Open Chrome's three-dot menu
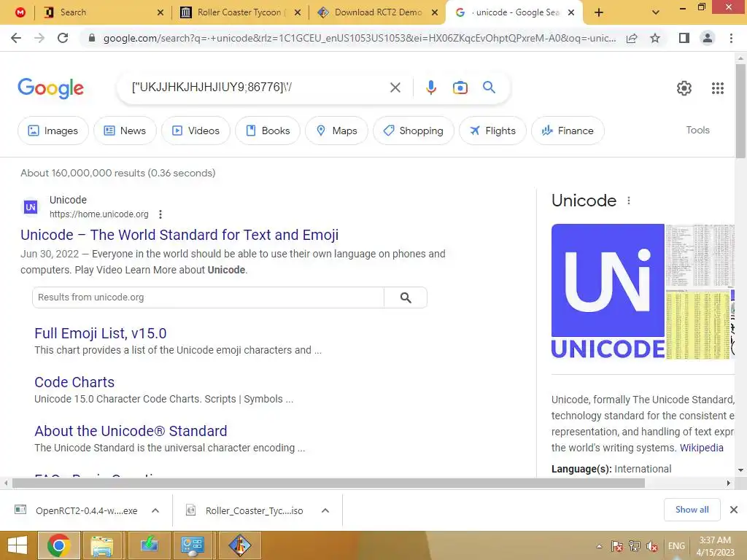Screen dimensions: 747x560 tap(731, 38)
